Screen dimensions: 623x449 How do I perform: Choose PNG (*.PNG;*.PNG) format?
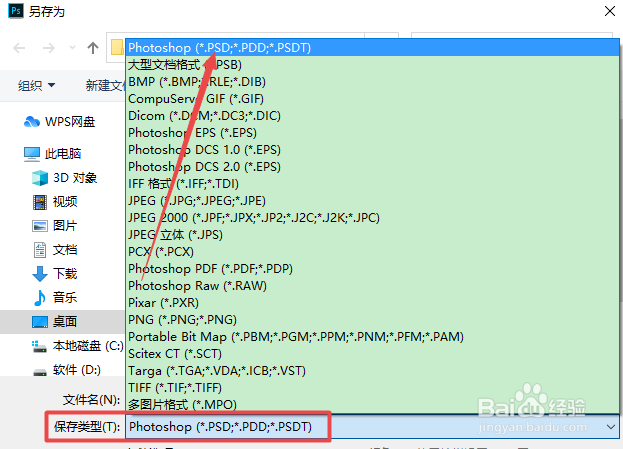(372, 319)
